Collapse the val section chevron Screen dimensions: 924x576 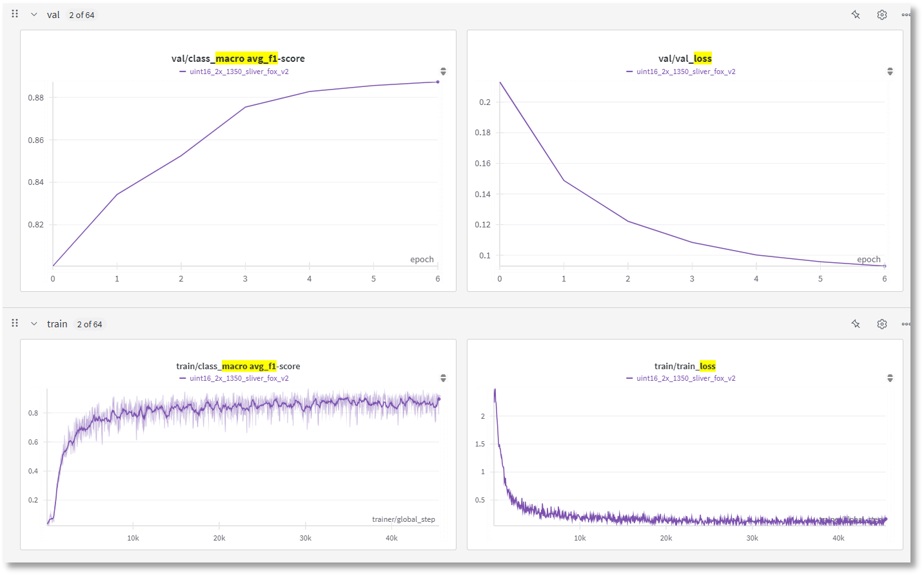tap(34, 15)
